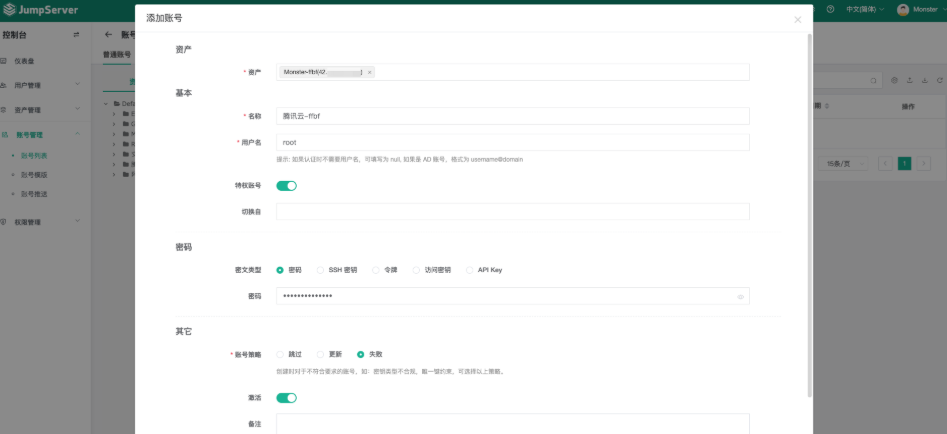Expand the 权限管理 menu chevron

click(77, 221)
